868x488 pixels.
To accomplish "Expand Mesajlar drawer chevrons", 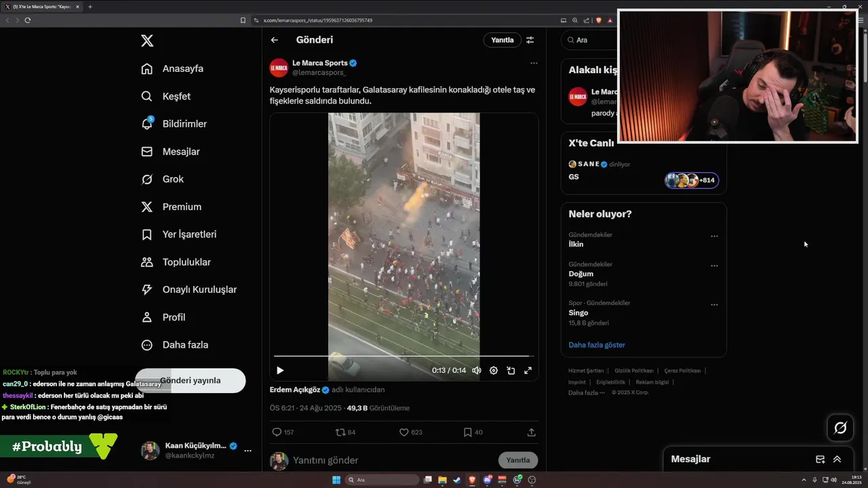I will [837, 459].
